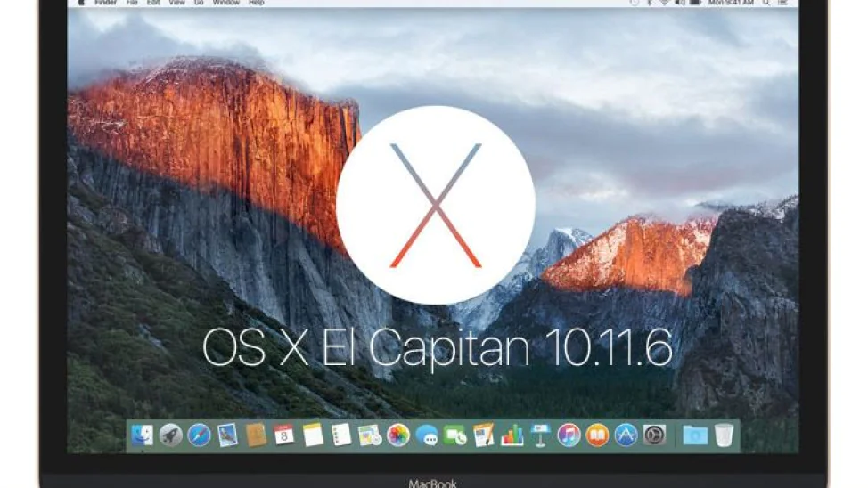Open the File menu
This screenshot has width=868, height=488.
point(132,2)
